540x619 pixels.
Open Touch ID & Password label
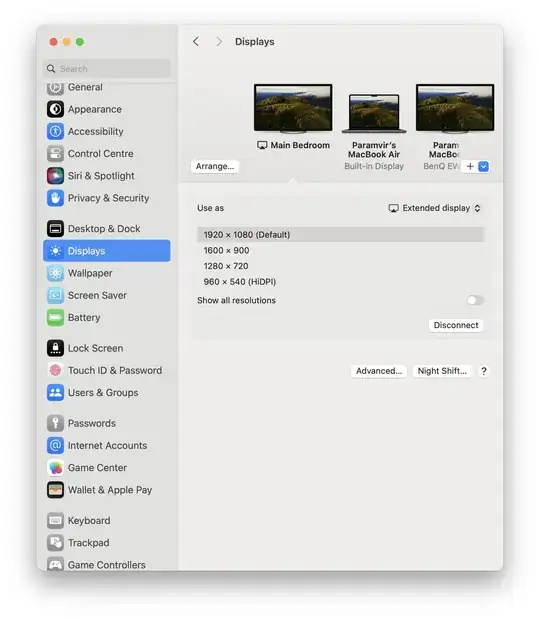tap(115, 370)
